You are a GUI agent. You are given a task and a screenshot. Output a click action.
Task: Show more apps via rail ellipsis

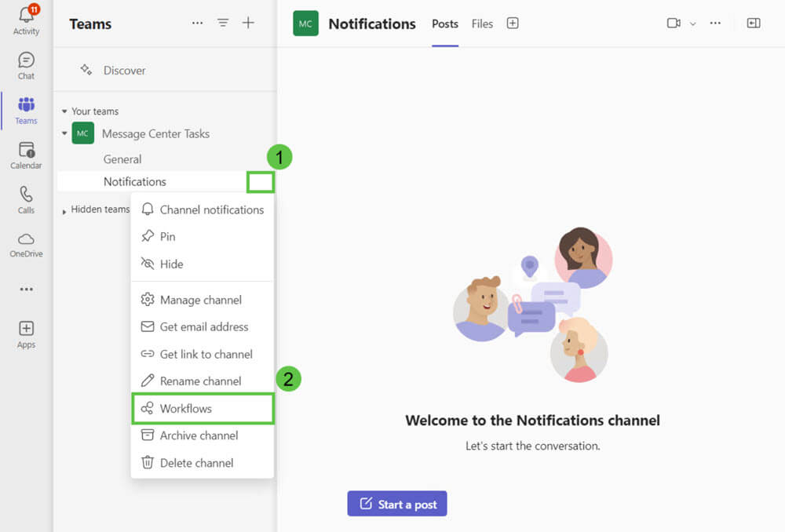26,290
